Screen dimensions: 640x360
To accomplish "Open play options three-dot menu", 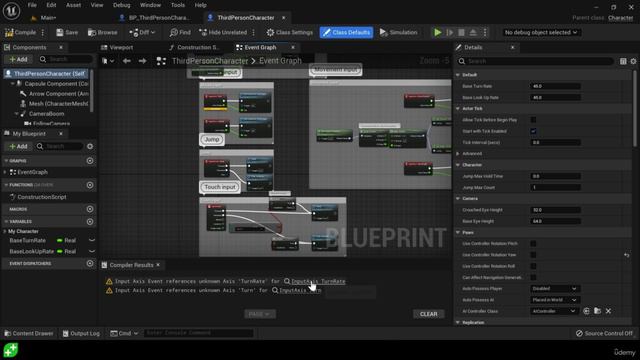I will 485,32.
